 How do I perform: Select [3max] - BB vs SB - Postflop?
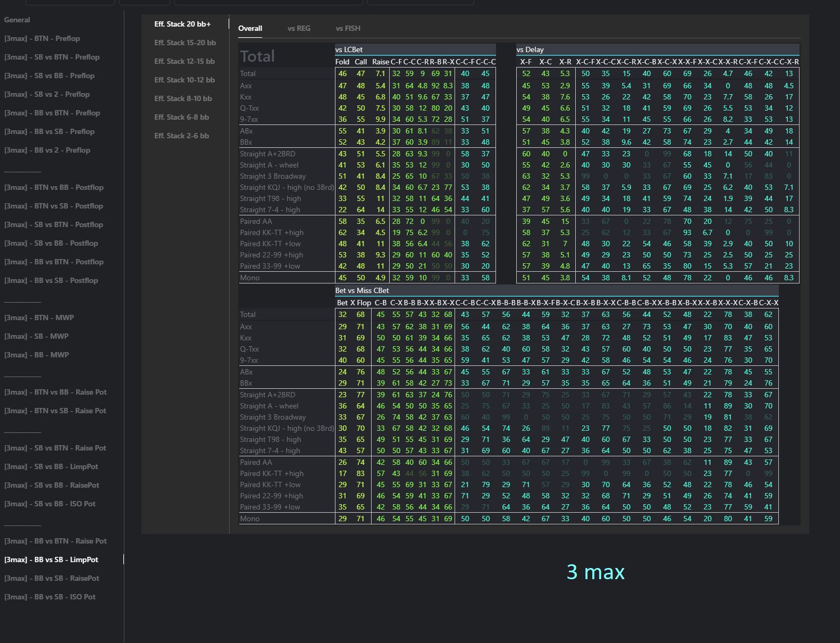(51, 280)
